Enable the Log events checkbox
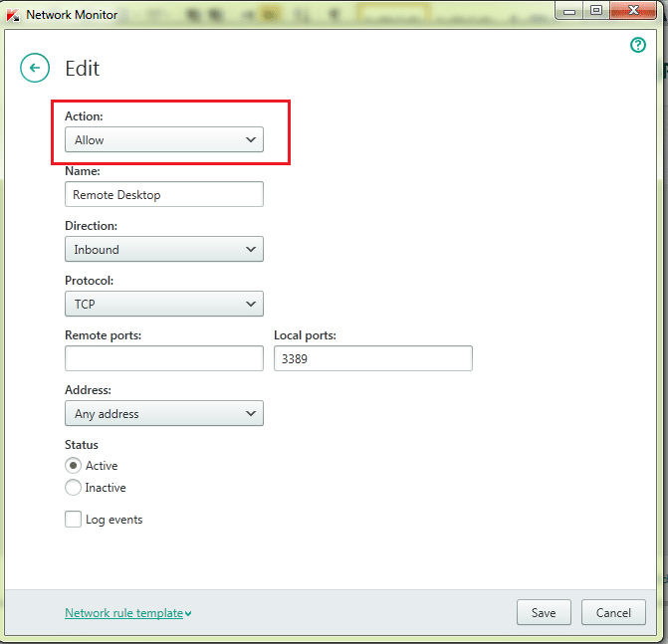This screenshot has height=644, width=668. (x=73, y=520)
